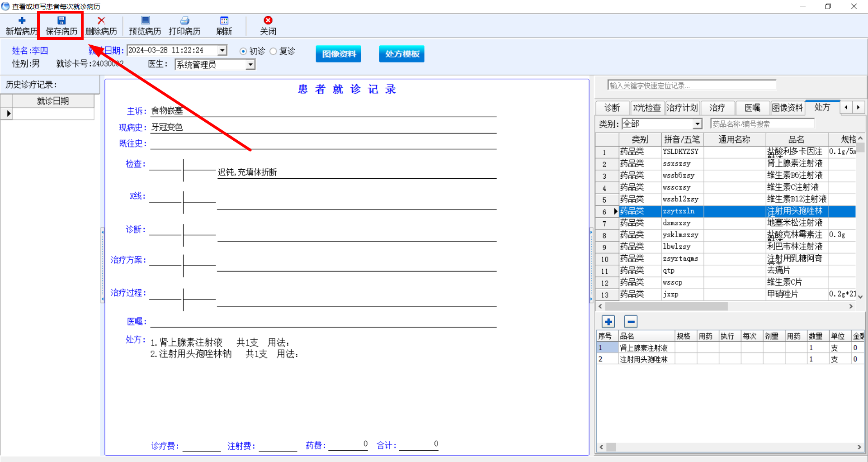Viewport: 868px width, 462px height.
Task: Click the blue 图像资料 button
Action: pyautogui.click(x=339, y=54)
